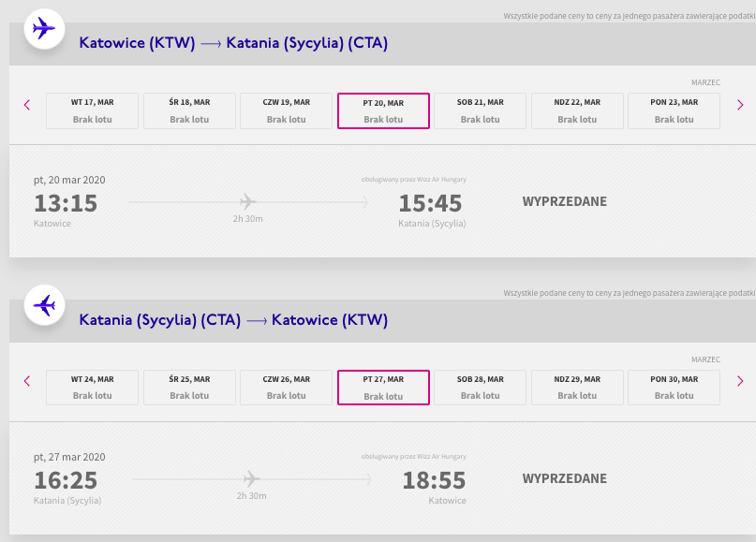This screenshot has height=542, width=756.
Task: Click plane icon on 13:15 flight line
Action: click(x=248, y=201)
